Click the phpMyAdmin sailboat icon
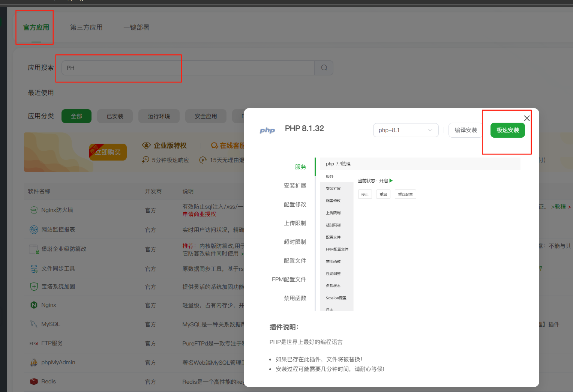The image size is (573, 392). [x=34, y=362]
